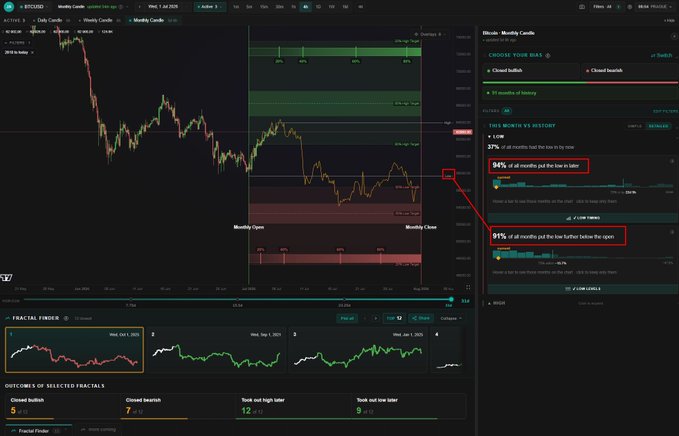
Task: Open the Overlays dropdown on chart
Action: pos(430,34)
